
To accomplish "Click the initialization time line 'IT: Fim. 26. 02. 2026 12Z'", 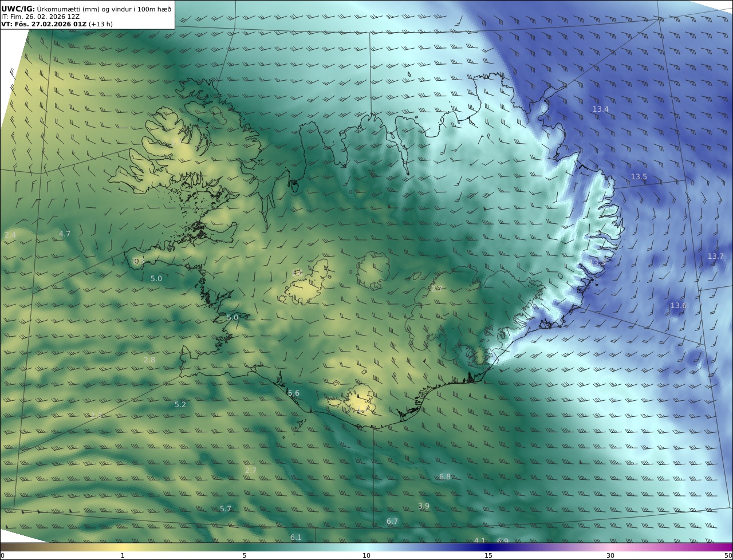I will pos(41,17).
